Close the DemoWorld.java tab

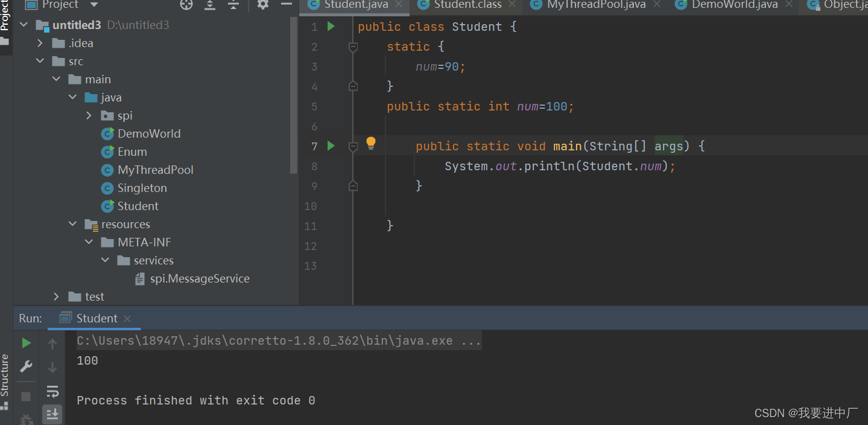point(789,5)
